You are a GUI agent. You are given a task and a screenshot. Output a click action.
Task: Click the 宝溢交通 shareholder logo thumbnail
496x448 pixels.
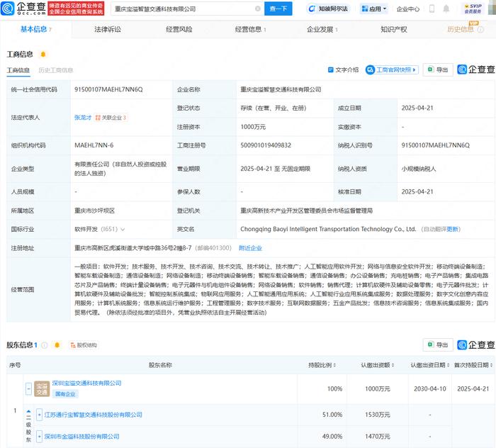point(42,389)
